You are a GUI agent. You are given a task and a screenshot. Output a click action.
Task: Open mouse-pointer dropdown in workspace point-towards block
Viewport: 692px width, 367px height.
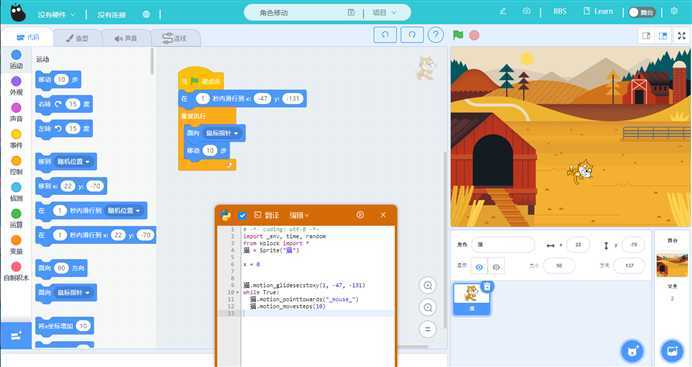pyautogui.click(x=222, y=133)
